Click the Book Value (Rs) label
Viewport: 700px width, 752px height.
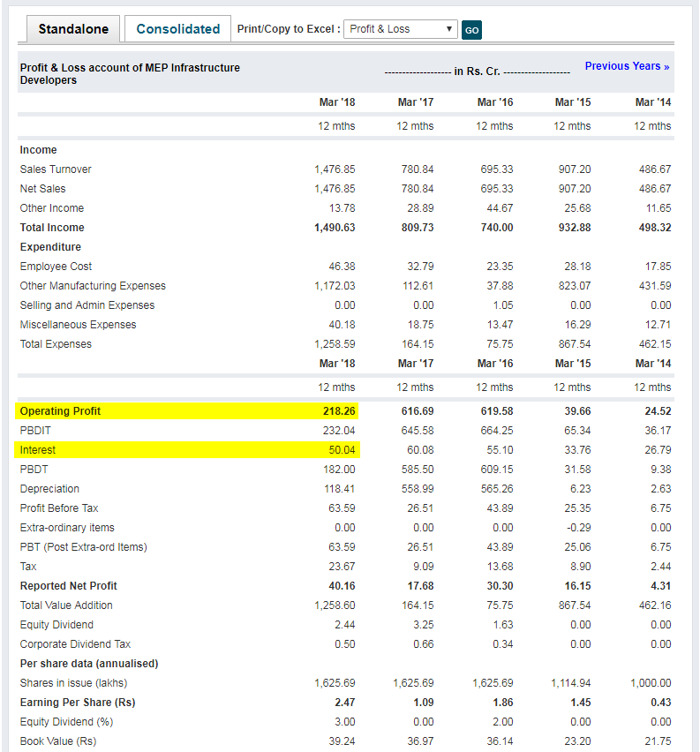coord(58,741)
